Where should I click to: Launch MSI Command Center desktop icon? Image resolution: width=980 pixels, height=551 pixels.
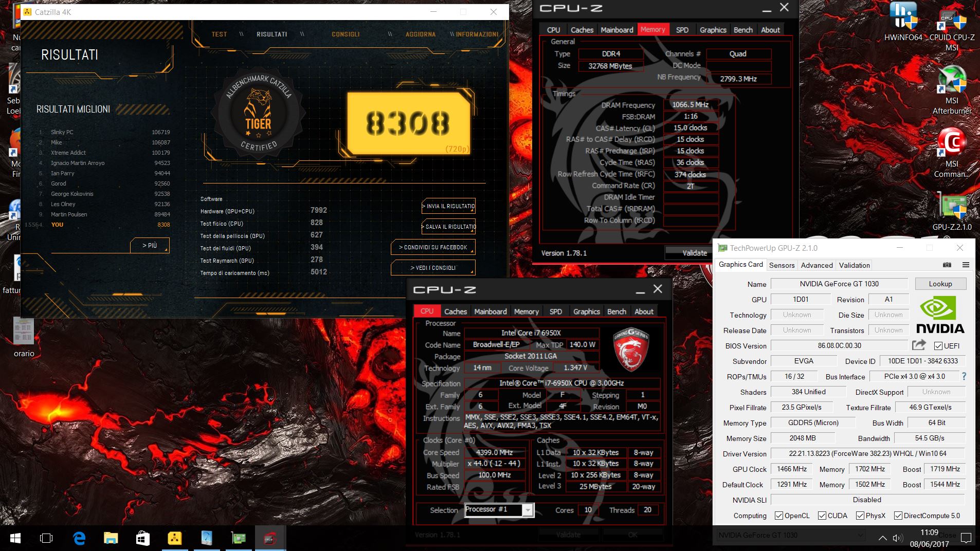pos(952,153)
